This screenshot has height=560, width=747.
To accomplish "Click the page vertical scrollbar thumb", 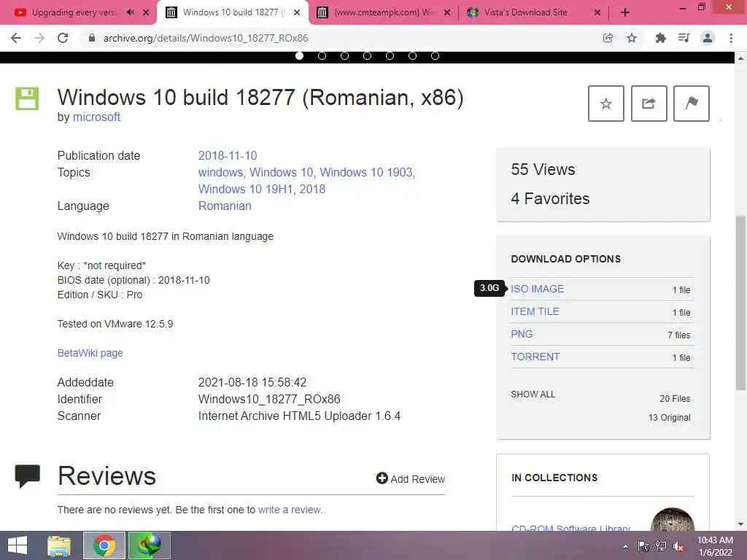I will (740, 303).
